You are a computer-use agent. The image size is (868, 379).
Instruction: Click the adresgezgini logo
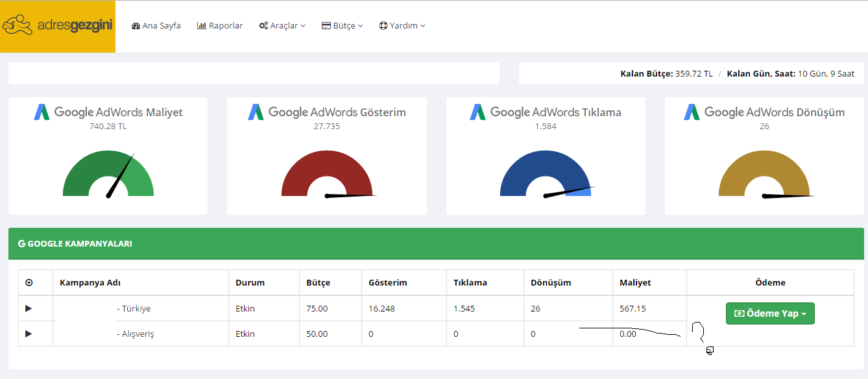tap(58, 26)
